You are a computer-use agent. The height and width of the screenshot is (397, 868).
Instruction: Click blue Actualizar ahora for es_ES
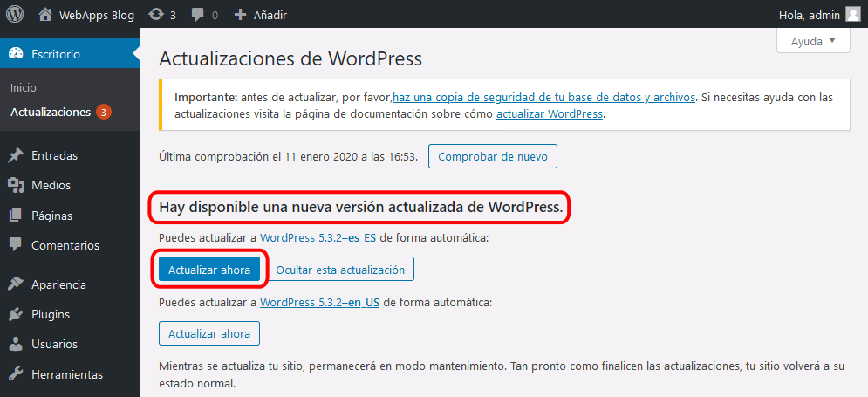pos(209,270)
